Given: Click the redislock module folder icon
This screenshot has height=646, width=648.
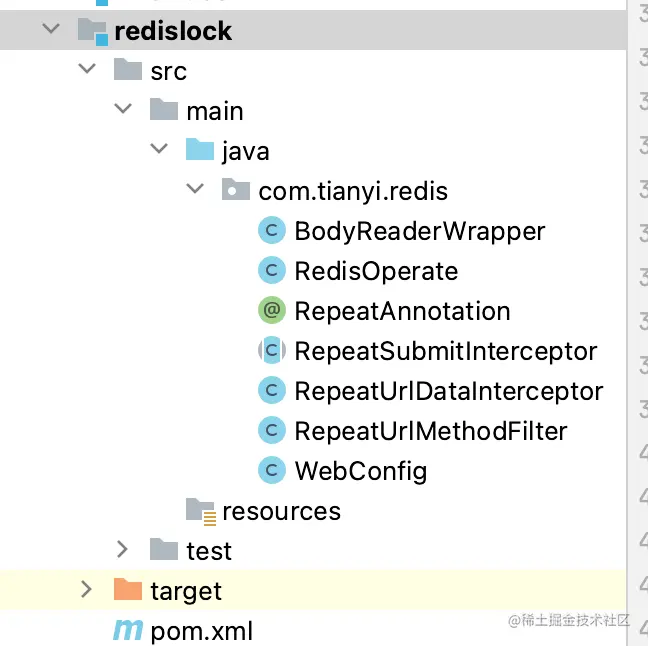Looking at the screenshot, I should pyautogui.click(x=93, y=31).
